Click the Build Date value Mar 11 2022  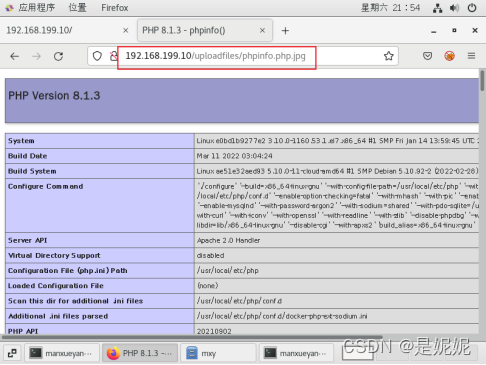(x=234, y=156)
